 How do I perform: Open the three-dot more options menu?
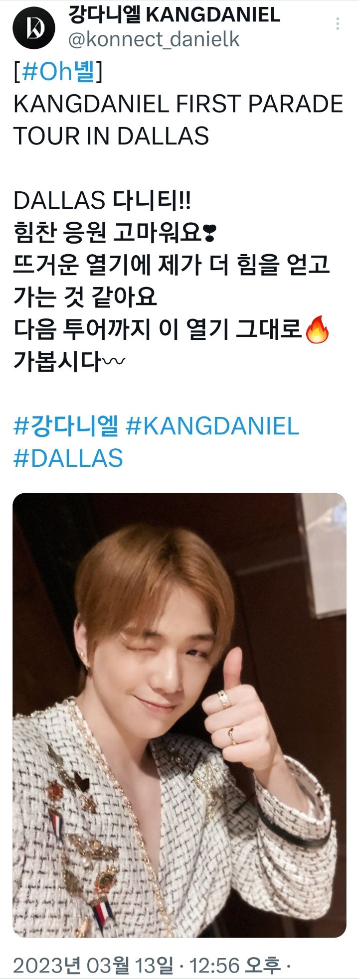(338, 23)
